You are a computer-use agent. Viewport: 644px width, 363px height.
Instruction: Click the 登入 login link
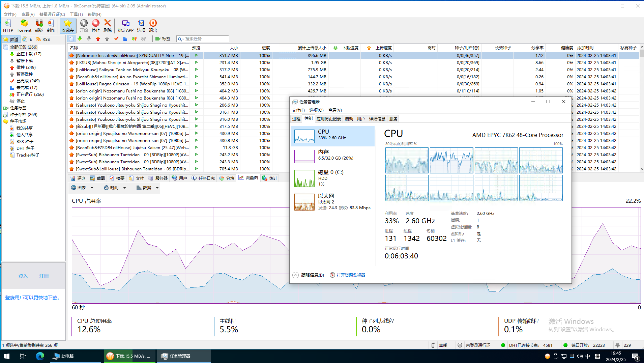click(23, 276)
